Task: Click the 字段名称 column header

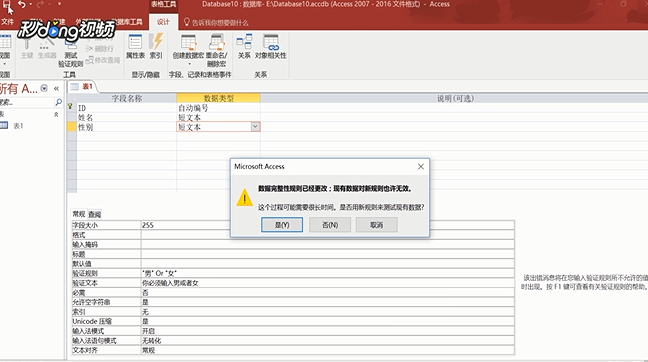Action: click(126, 98)
